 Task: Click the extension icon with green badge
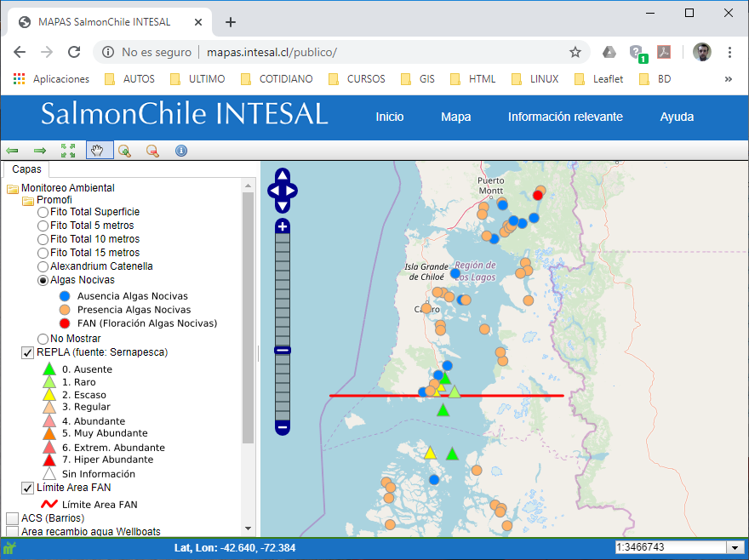pos(638,54)
